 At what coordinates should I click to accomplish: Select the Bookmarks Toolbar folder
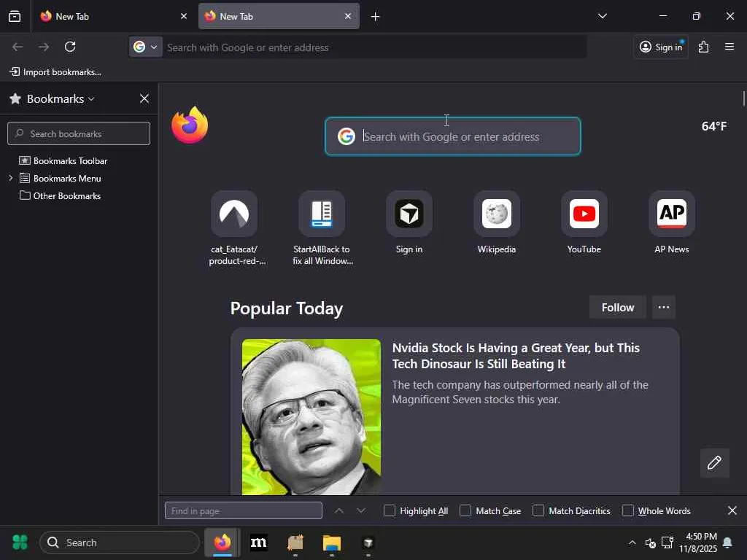(x=71, y=161)
